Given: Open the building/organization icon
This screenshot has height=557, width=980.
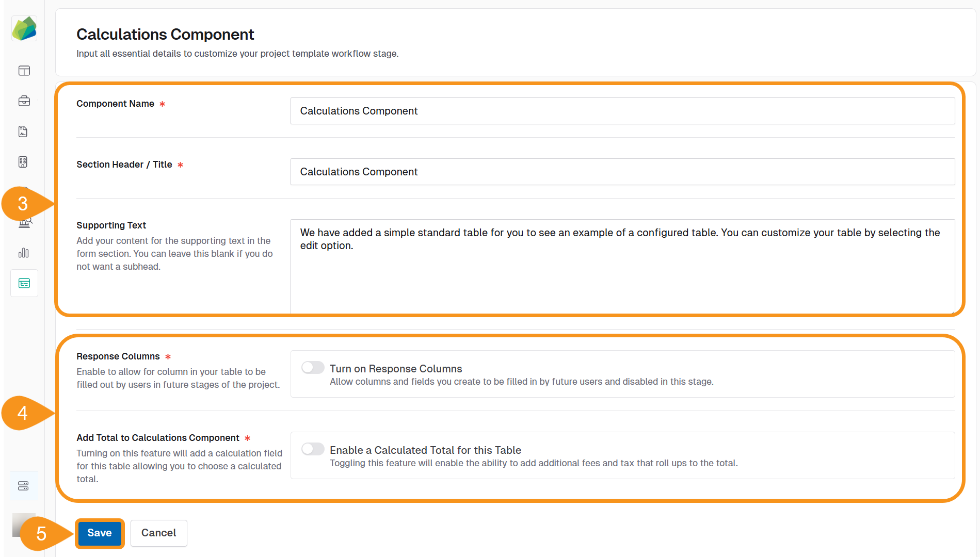Looking at the screenshot, I should [x=24, y=161].
